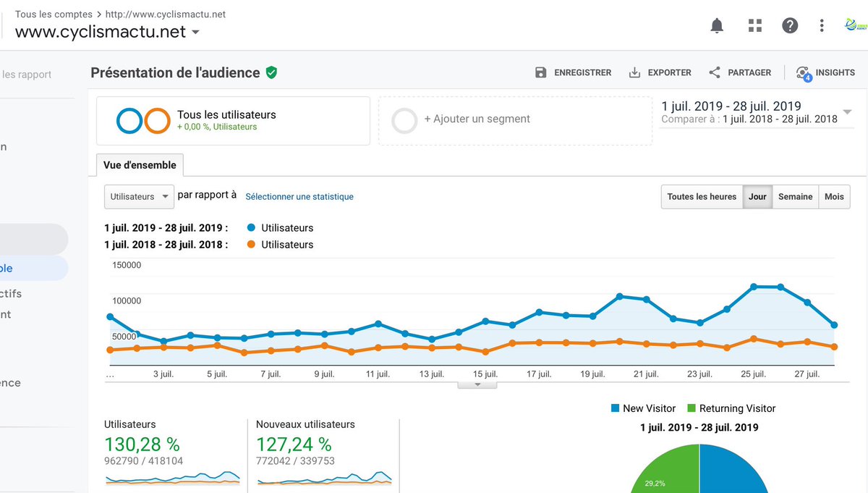868x493 pixels.
Task: Click the 150000 y-axis label
Action: tap(127, 265)
